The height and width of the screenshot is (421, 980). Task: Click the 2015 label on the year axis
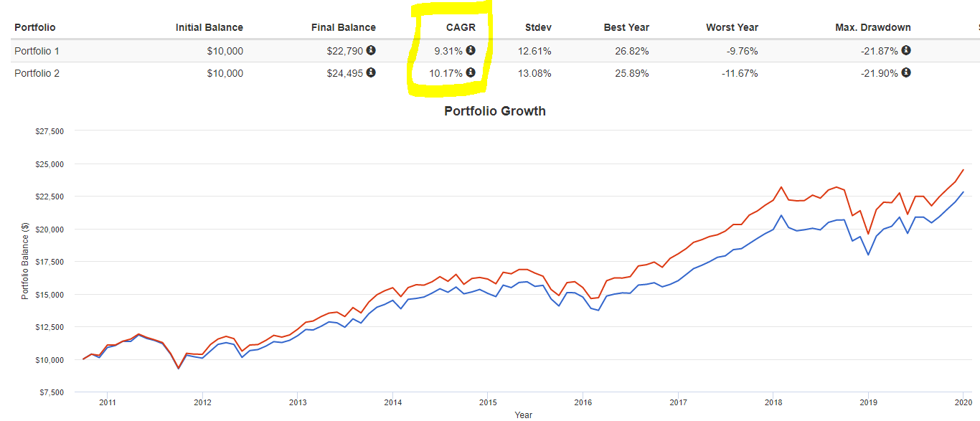(487, 402)
